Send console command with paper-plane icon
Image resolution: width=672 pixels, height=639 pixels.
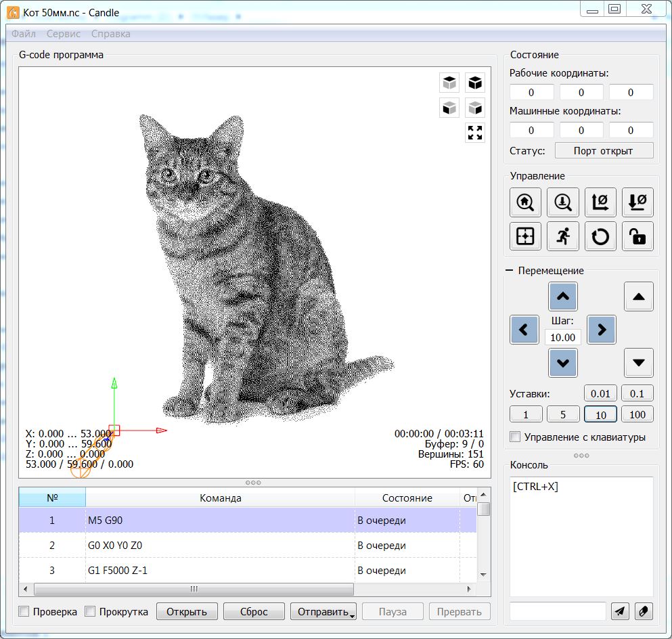[620, 611]
